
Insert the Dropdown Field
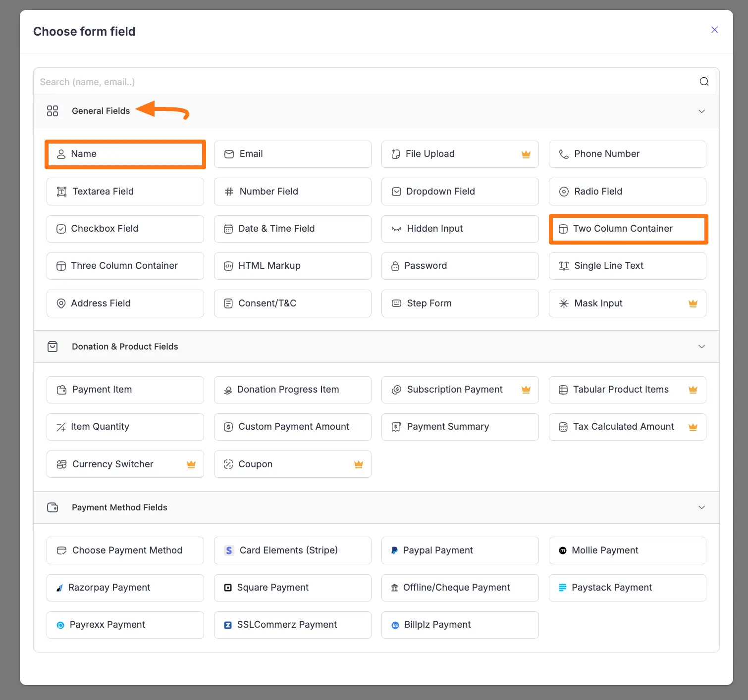(460, 192)
